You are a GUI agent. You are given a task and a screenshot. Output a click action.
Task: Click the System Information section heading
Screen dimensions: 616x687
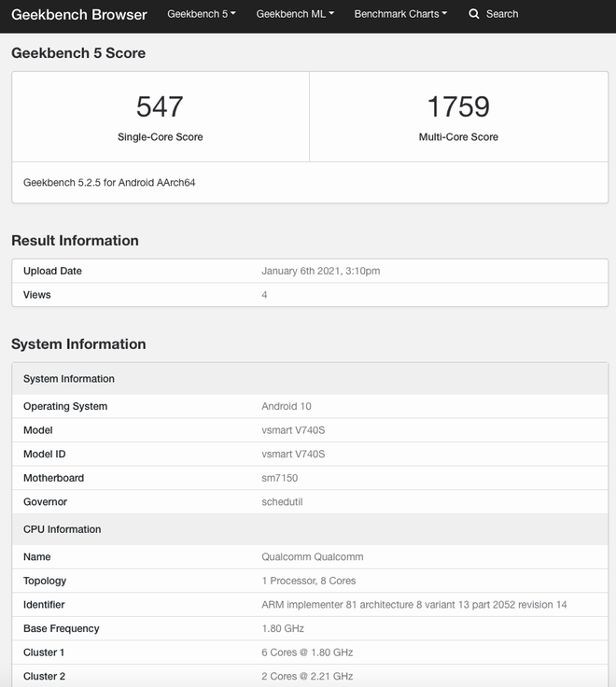coord(78,343)
